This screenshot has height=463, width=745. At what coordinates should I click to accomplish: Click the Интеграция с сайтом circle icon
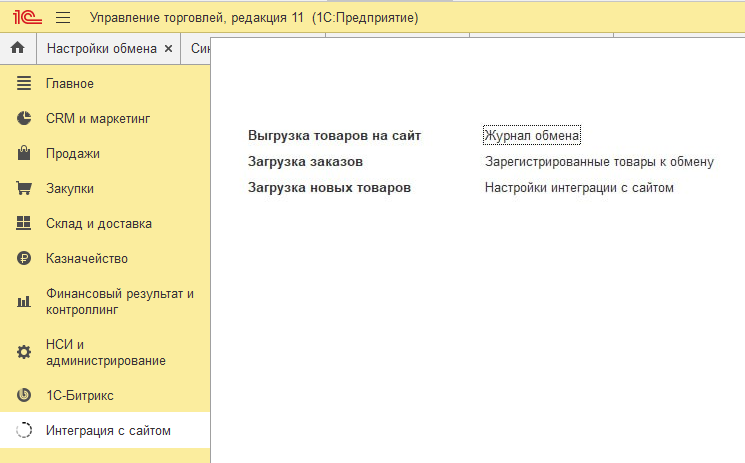tap(24, 430)
